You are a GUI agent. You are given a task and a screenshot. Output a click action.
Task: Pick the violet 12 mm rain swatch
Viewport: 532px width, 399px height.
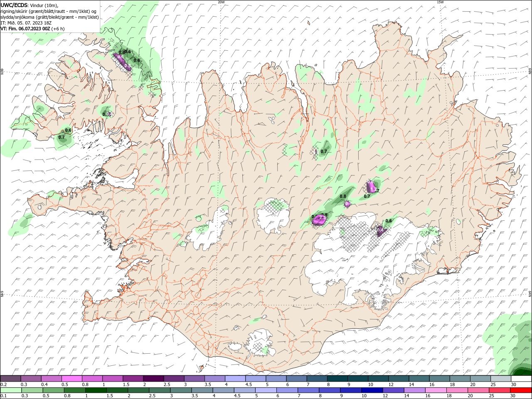[393, 390]
